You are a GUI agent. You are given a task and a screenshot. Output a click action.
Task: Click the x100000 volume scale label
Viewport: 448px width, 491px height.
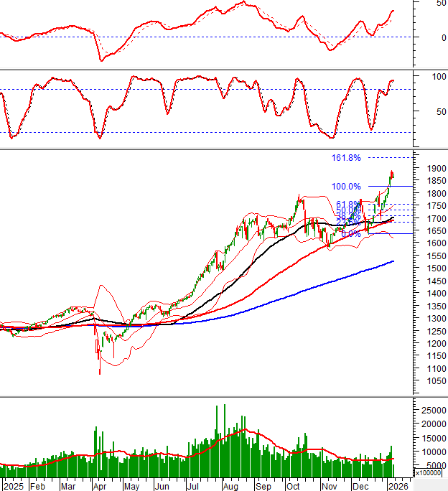(429, 473)
